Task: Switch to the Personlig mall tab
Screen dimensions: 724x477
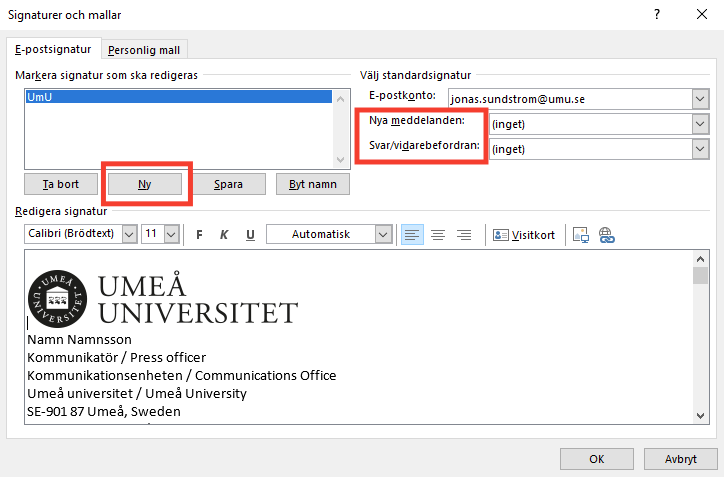Action: [x=144, y=50]
